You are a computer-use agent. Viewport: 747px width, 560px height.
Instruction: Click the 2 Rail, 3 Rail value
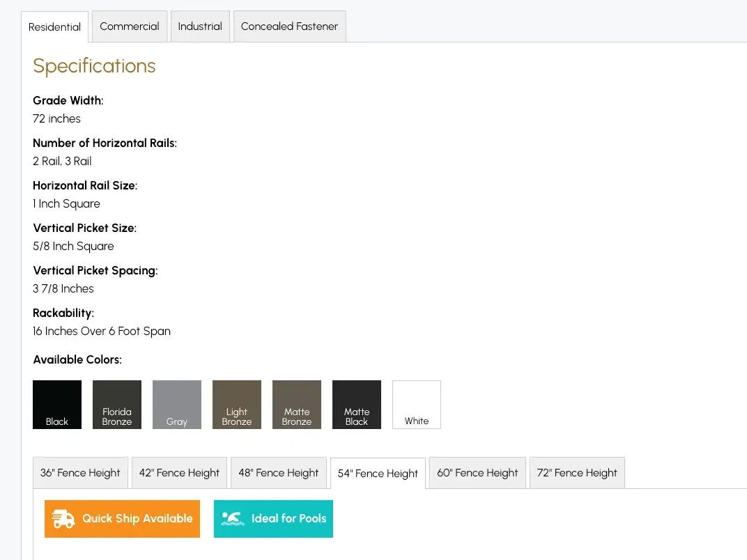click(63, 161)
